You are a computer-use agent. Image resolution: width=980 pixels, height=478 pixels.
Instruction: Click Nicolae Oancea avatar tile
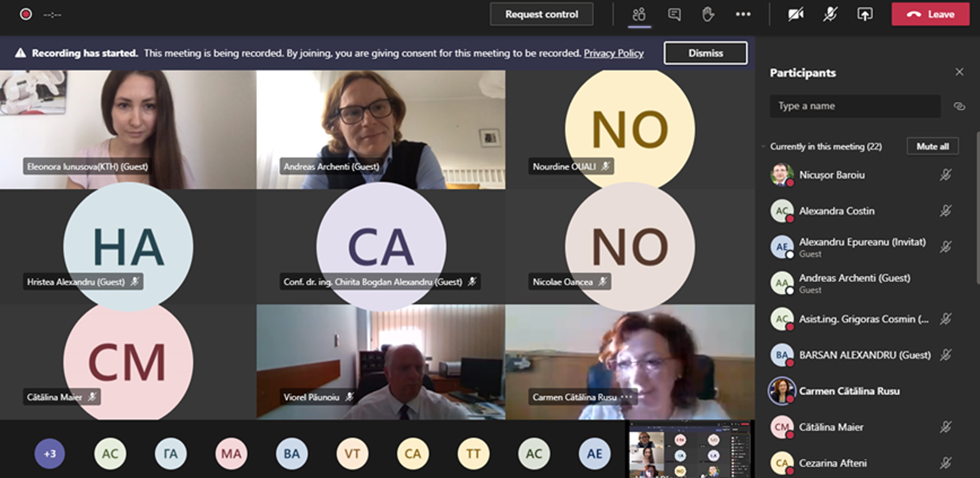tap(630, 246)
